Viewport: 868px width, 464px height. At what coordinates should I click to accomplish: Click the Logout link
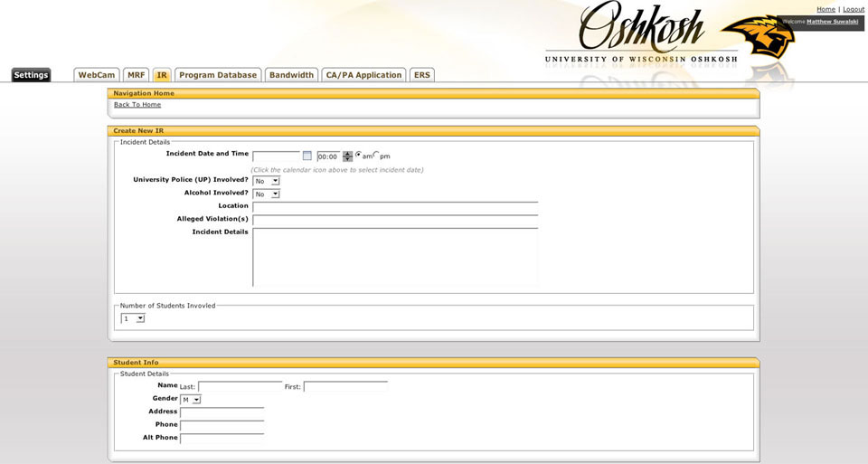(853, 9)
